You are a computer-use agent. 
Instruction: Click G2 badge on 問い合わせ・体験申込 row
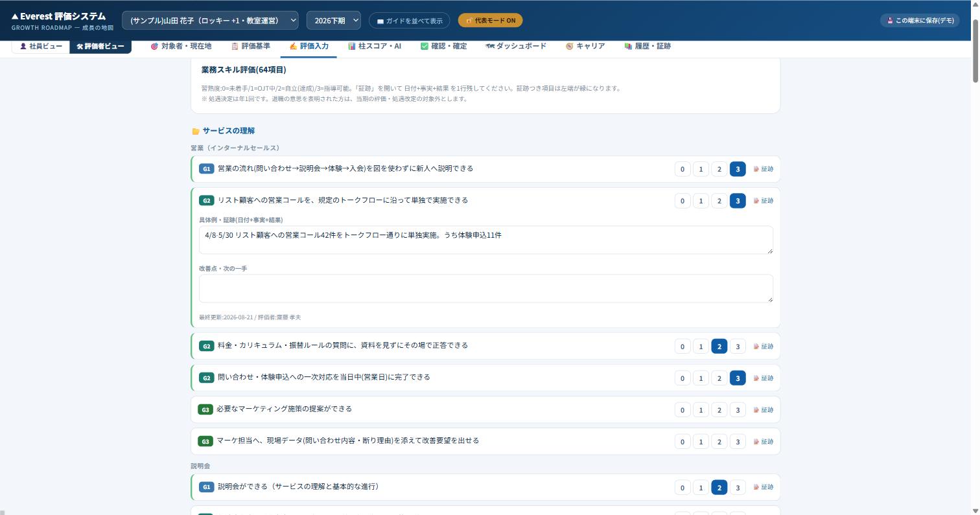[x=206, y=378]
